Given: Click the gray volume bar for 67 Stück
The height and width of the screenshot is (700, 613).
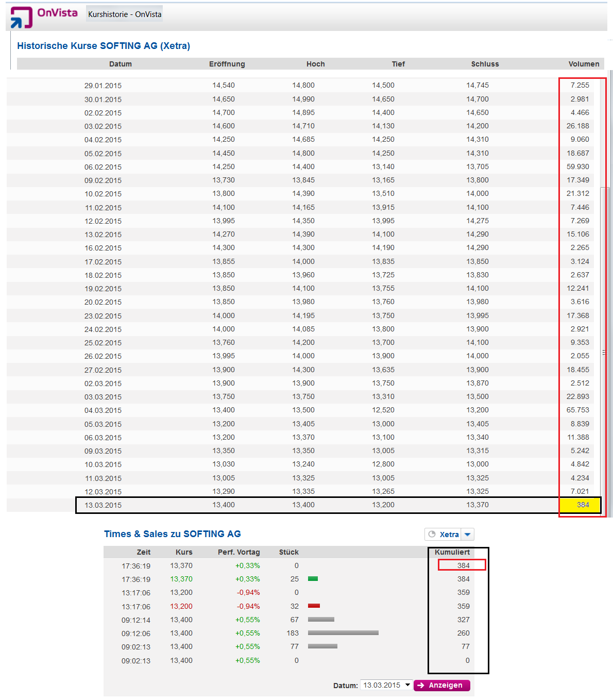Looking at the screenshot, I should click(x=321, y=619).
